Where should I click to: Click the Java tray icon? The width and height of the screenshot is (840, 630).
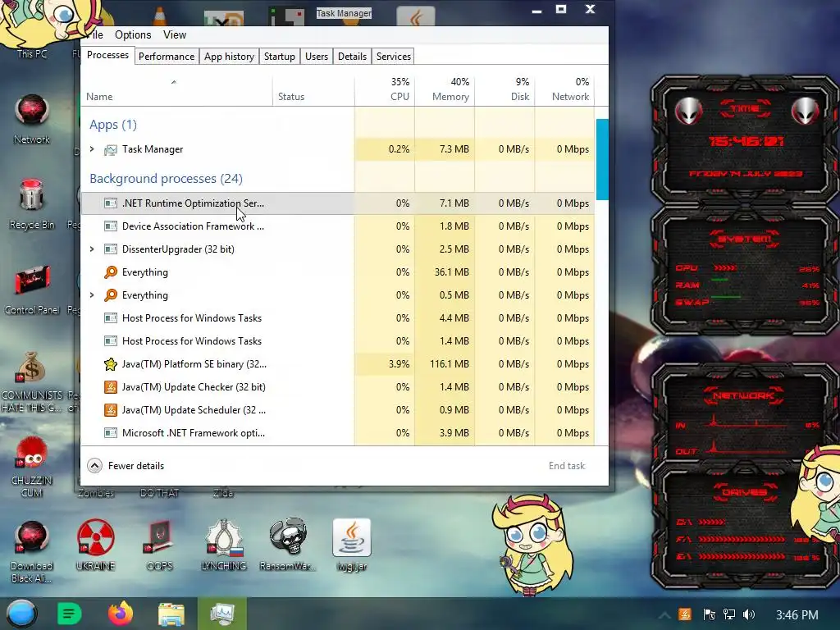(685, 614)
